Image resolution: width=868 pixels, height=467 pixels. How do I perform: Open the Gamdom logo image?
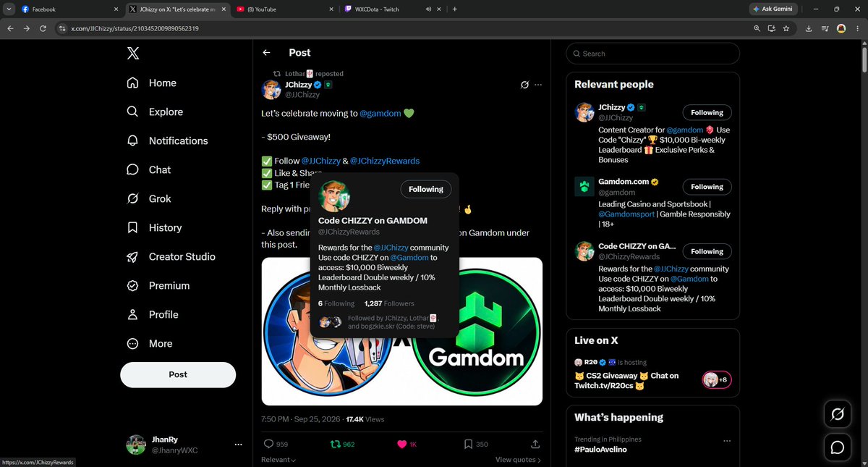pos(477,331)
